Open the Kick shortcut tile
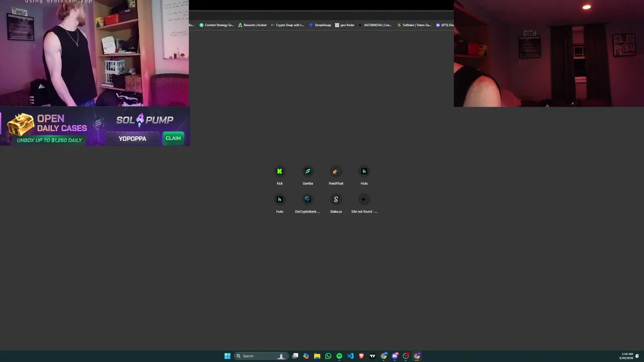Viewport: 644px width, 362px height. pos(280,175)
